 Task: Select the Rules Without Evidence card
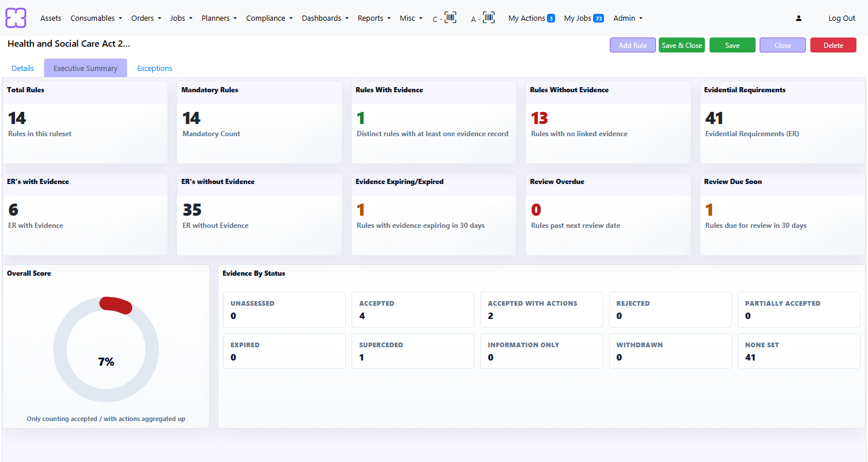[x=608, y=122]
